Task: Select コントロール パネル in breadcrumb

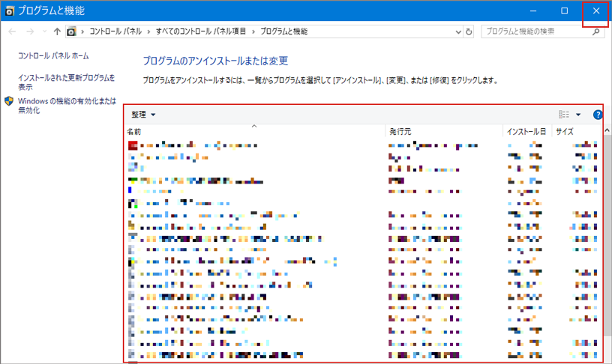Action: (x=115, y=31)
